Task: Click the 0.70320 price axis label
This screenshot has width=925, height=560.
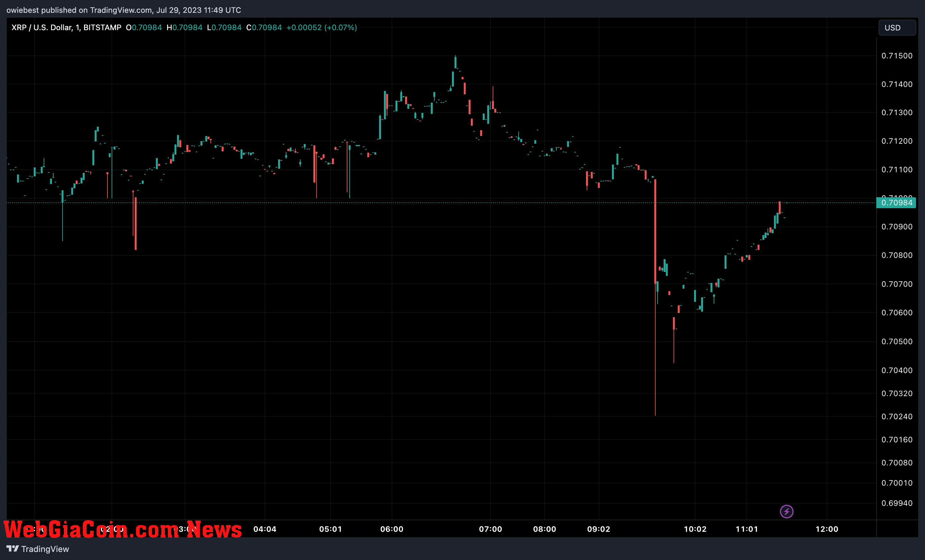Action: [x=897, y=393]
